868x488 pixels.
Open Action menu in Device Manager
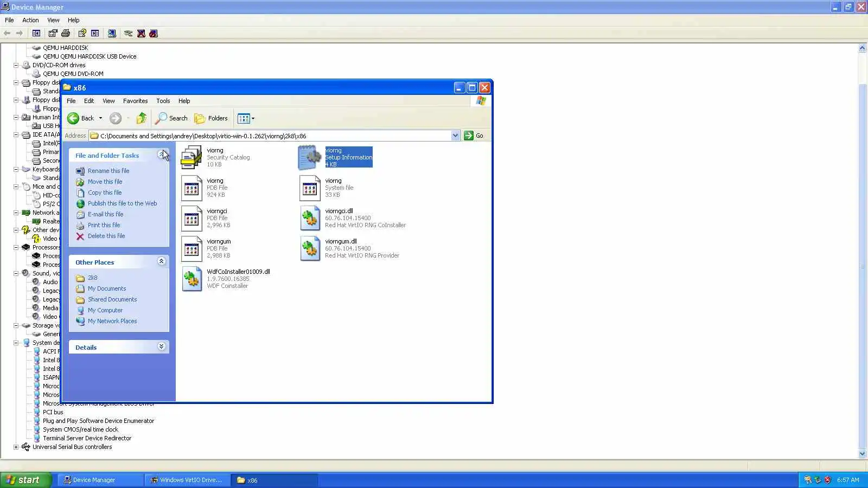[30, 20]
